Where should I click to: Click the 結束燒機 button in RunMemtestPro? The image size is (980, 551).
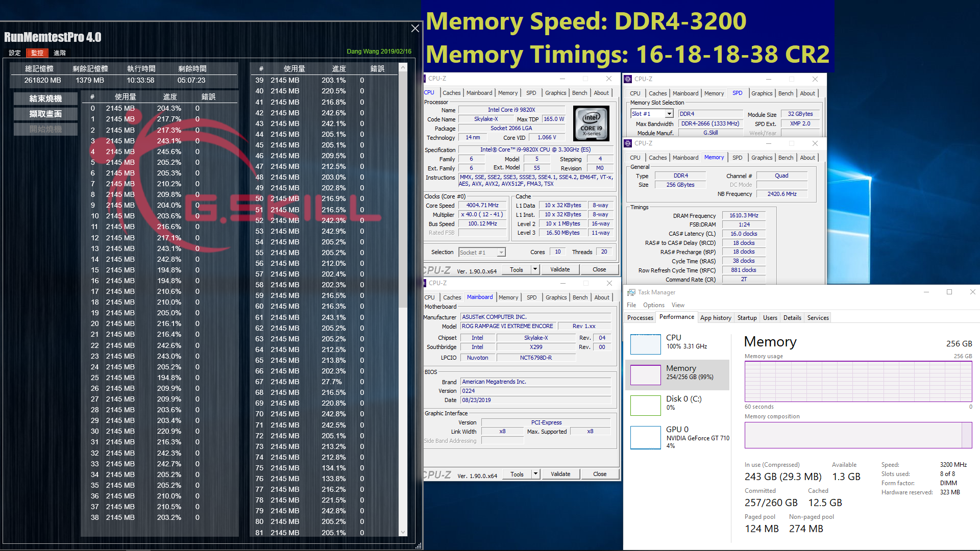[45, 98]
